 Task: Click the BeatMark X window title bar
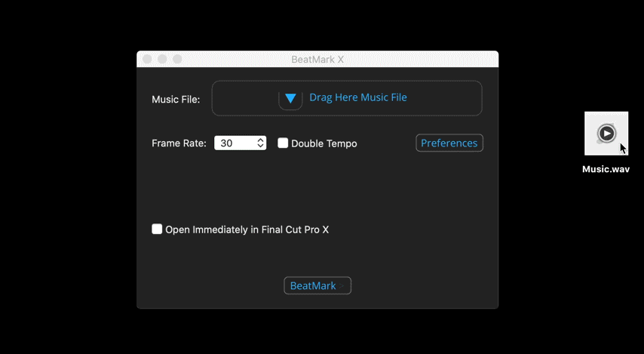(317, 59)
